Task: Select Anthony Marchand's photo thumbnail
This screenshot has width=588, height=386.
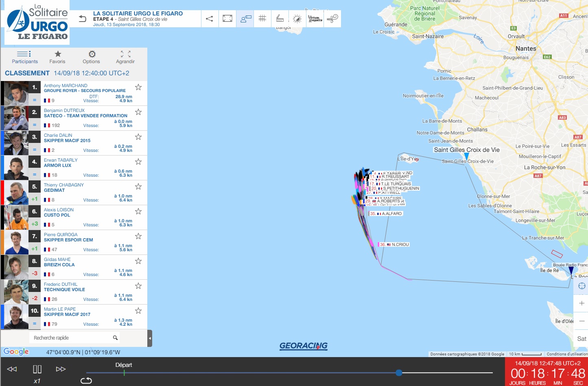Action: 16,93
